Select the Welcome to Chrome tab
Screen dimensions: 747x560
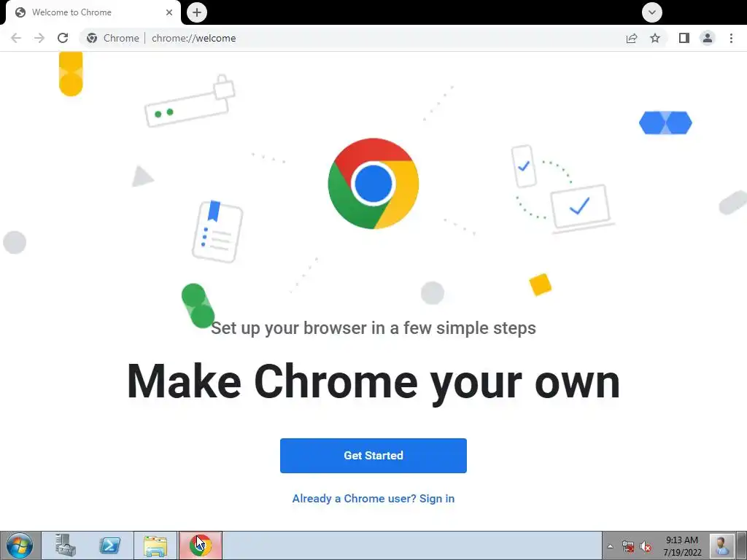coord(93,12)
